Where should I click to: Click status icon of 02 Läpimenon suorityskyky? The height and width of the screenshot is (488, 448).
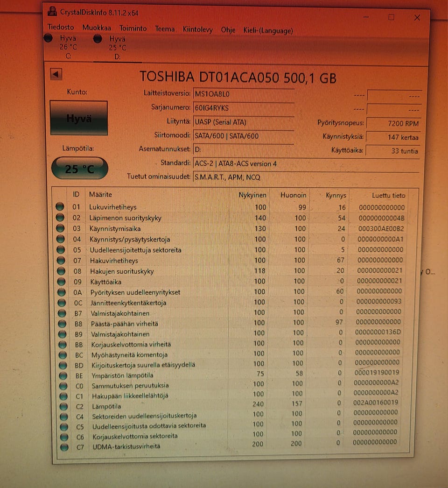click(x=60, y=217)
